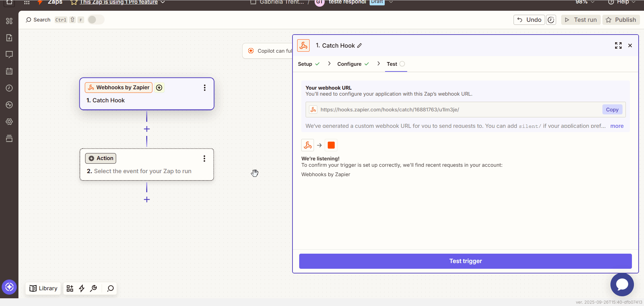Click the home icon at top left
This screenshot has height=306, width=644.
[x=9, y=2]
